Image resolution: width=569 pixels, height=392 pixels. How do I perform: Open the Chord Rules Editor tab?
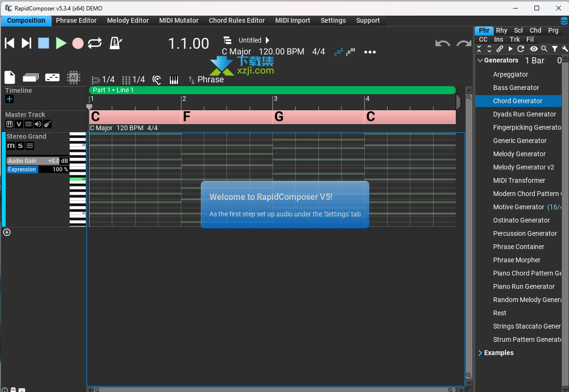pyautogui.click(x=237, y=20)
